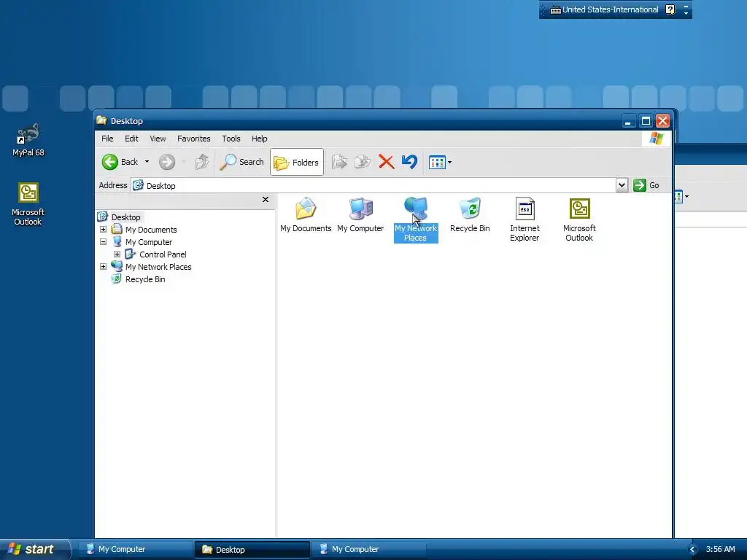Select Microsoft Outlook icon in file pane
The image size is (747, 560).
(579, 219)
